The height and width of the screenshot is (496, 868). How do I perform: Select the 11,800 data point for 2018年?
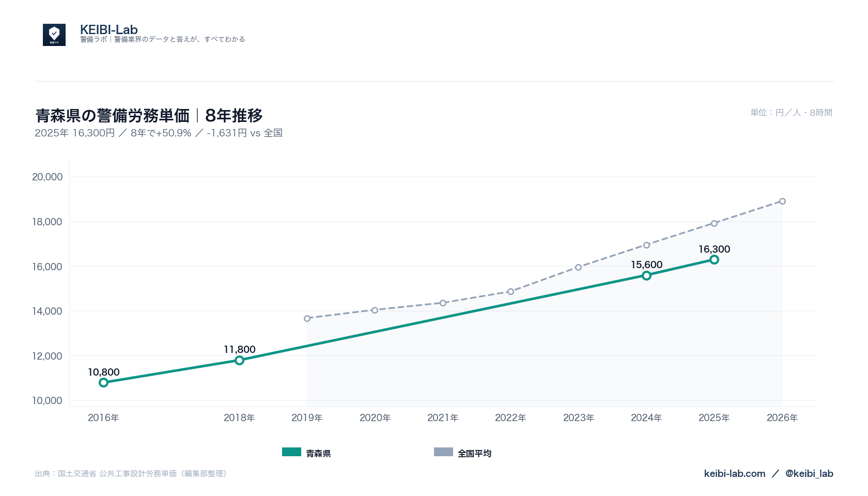coord(239,360)
